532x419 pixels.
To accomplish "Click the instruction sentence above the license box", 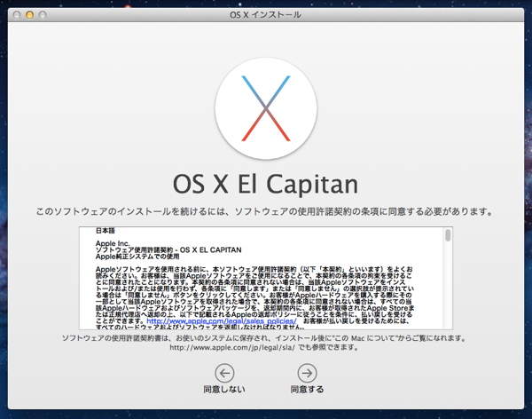I will [x=264, y=211].
